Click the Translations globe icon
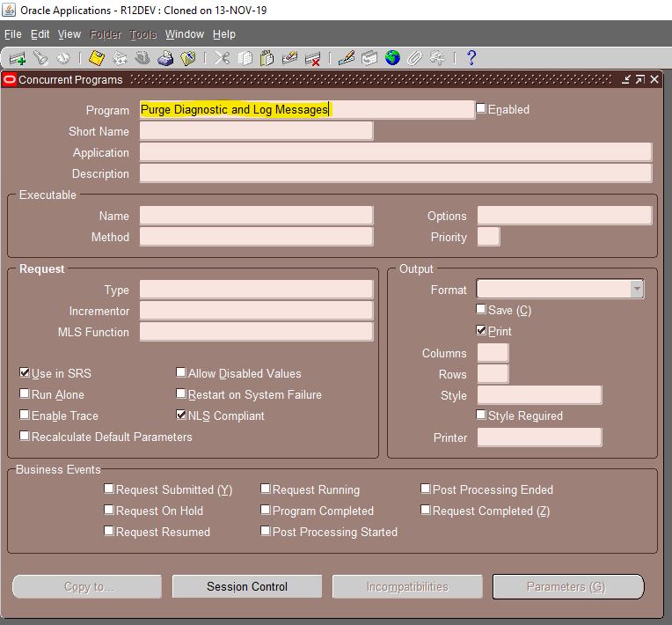 coord(392,57)
